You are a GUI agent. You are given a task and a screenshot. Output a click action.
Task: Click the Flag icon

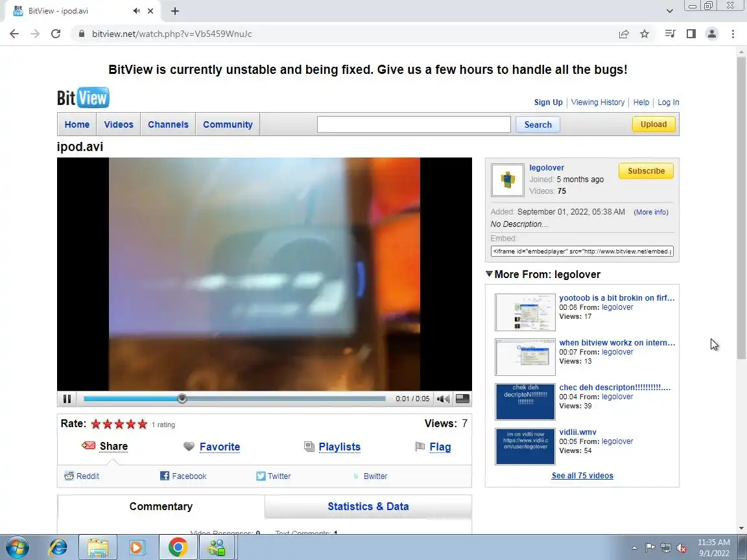420,446
